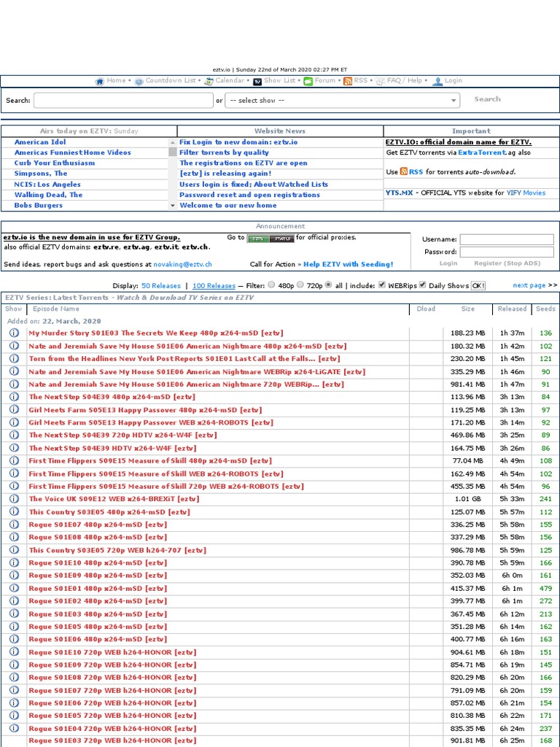Image resolution: width=560 pixels, height=747 pixels.
Task: Open info icon for Nate and Jeremiah LiGATE release
Action: point(14,371)
